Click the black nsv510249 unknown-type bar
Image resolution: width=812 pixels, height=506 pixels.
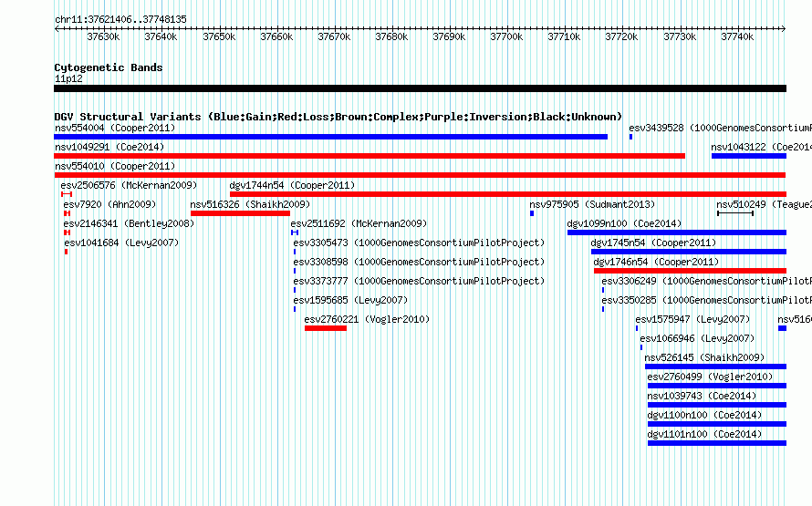pos(735,213)
